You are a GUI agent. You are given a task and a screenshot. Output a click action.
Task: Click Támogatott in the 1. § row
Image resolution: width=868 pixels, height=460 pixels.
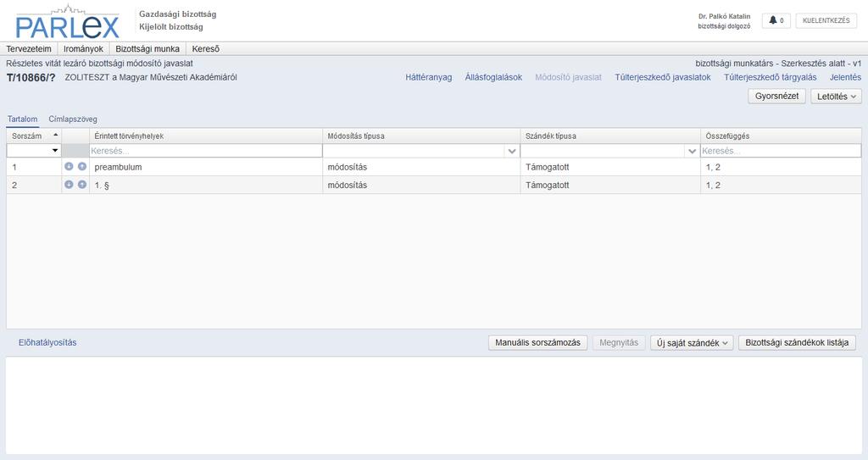(x=547, y=185)
